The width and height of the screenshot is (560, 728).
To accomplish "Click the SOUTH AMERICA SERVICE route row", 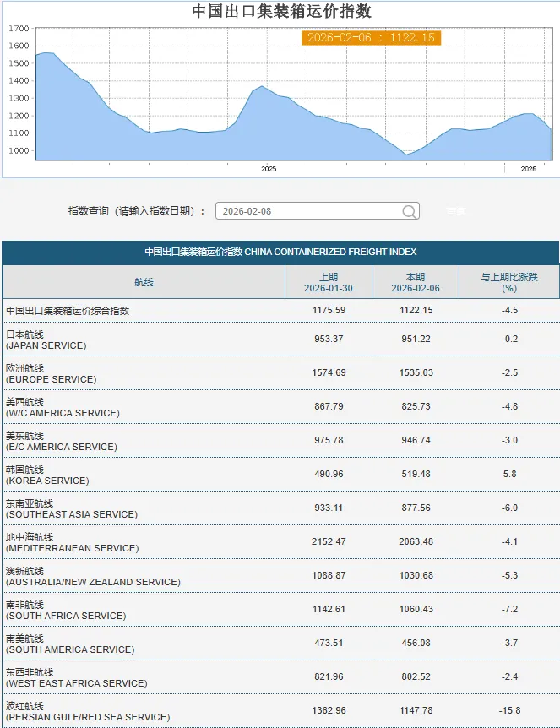I will click(281, 644).
